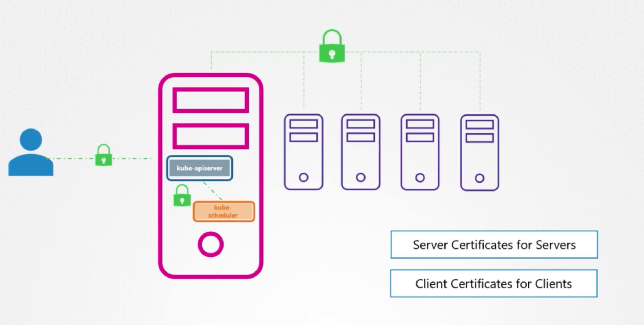Click the second pink slot in master server

click(x=211, y=136)
